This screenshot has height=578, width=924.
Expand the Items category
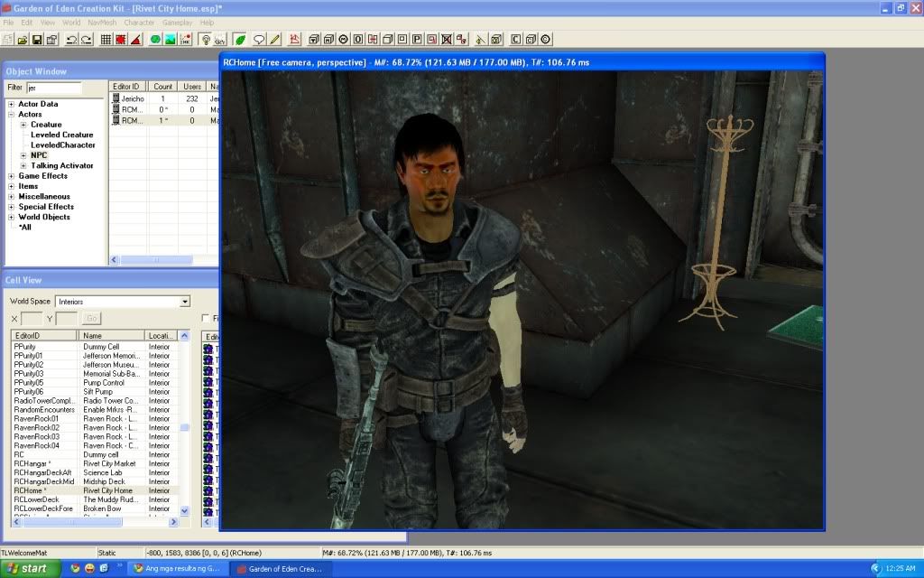pos(11,186)
